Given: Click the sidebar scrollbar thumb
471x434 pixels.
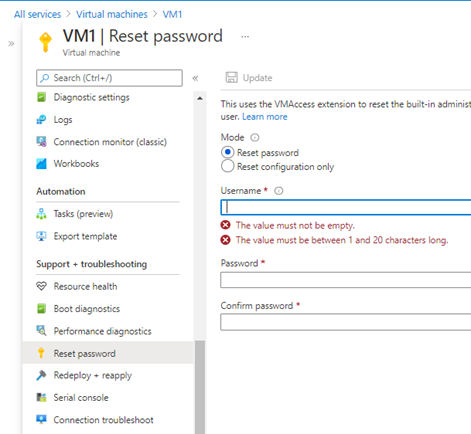Looking at the screenshot, I should (200, 387).
